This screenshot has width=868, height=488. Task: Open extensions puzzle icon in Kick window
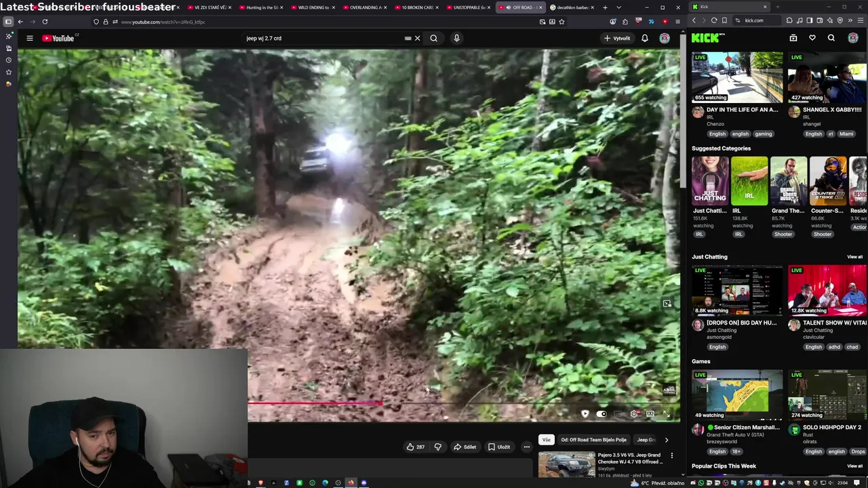[790, 20]
